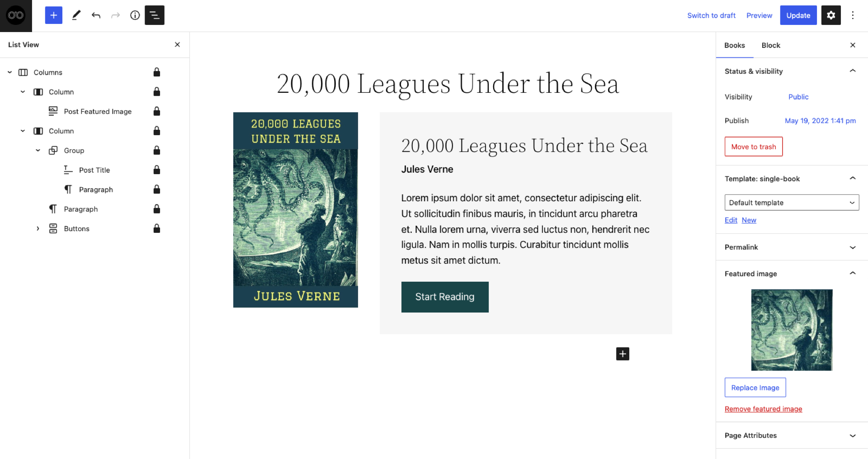Click the Remove featured image link
868x459 pixels.
(x=763, y=409)
